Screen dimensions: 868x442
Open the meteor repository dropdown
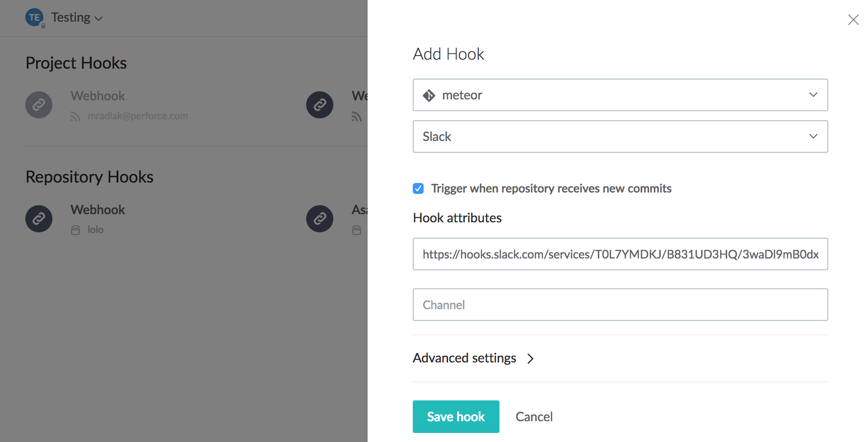620,95
